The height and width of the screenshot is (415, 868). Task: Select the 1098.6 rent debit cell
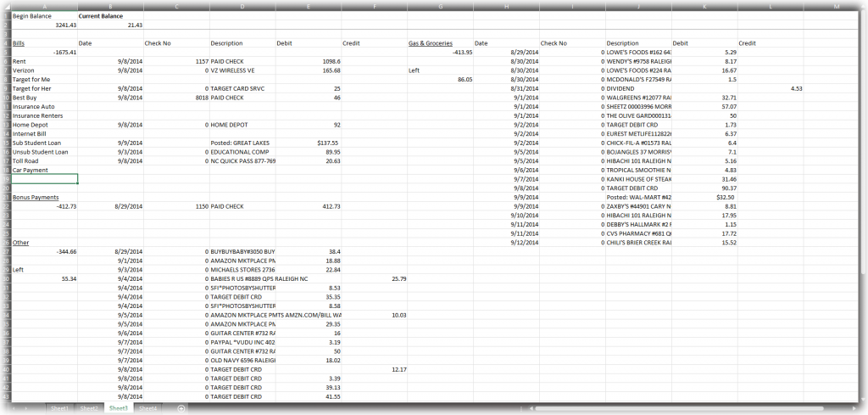pyautogui.click(x=309, y=61)
